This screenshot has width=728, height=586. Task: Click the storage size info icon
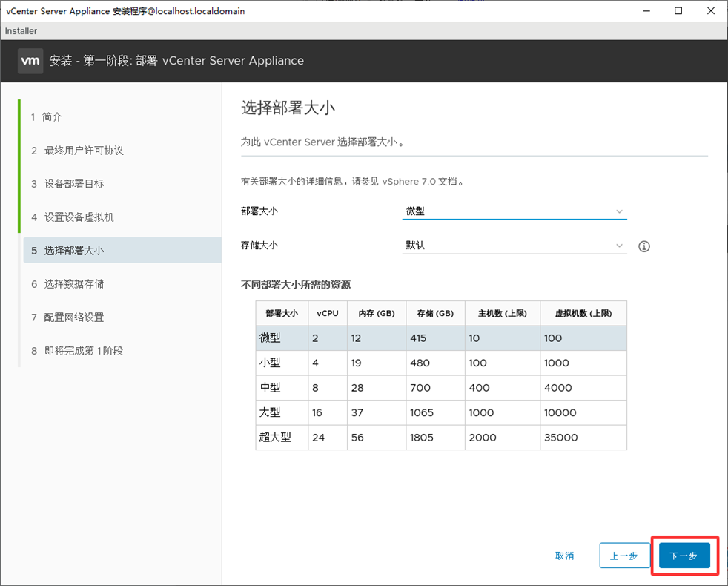click(643, 246)
